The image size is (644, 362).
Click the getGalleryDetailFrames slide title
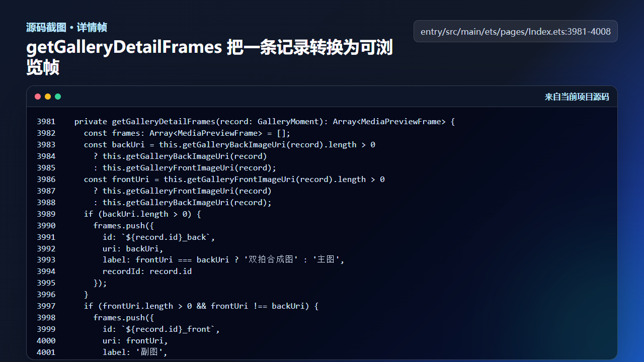coord(209,57)
